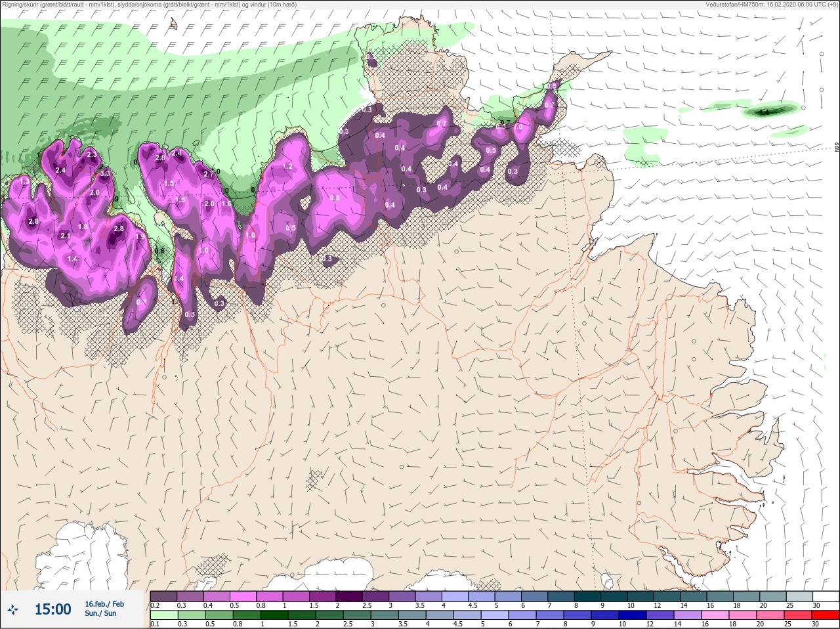Click the 1.6 precipitation value on map
Screen dimensions: 840x629
tap(226, 204)
